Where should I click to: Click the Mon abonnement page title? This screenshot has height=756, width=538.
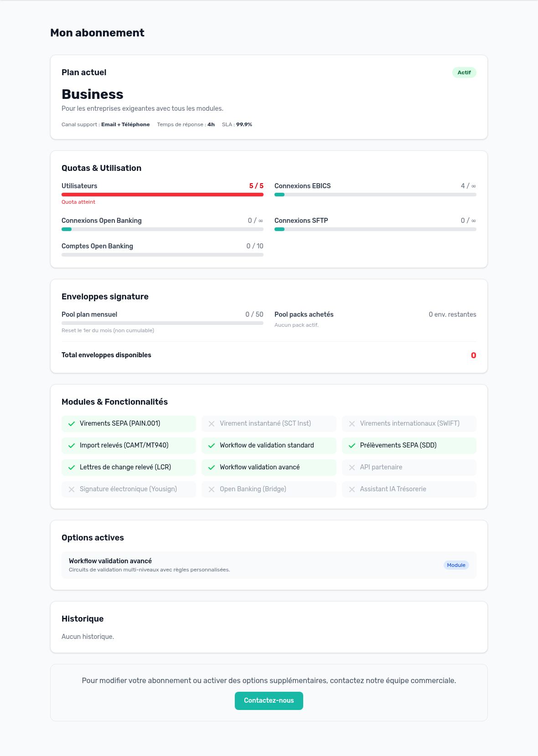[x=97, y=33]
